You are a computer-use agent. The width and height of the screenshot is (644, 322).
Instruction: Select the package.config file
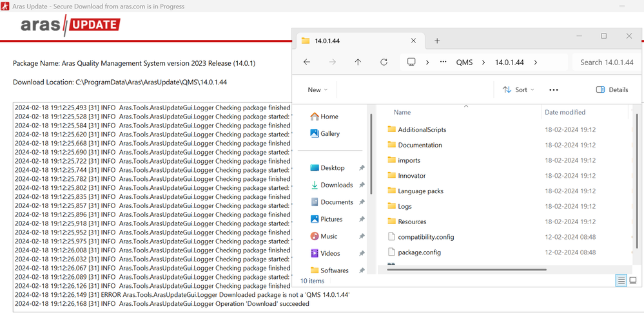[x=419, y=252]
